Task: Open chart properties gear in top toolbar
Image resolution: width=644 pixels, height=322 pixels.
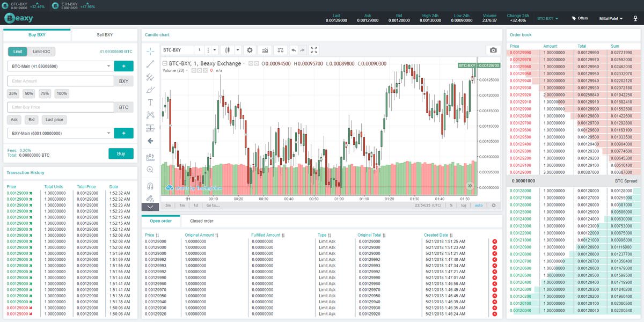Action: (x=249, y=50)
